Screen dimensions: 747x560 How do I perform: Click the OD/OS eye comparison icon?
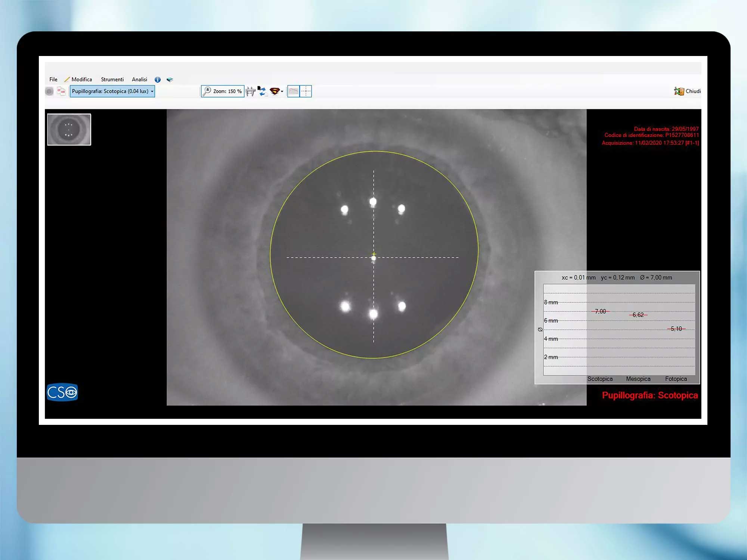click(x=61, y=91)
